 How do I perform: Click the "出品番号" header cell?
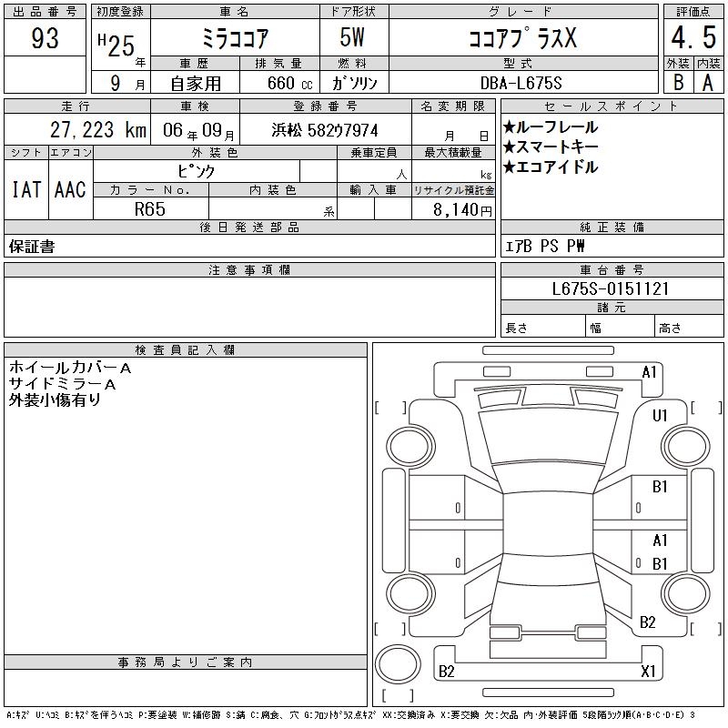pos(45,12)
